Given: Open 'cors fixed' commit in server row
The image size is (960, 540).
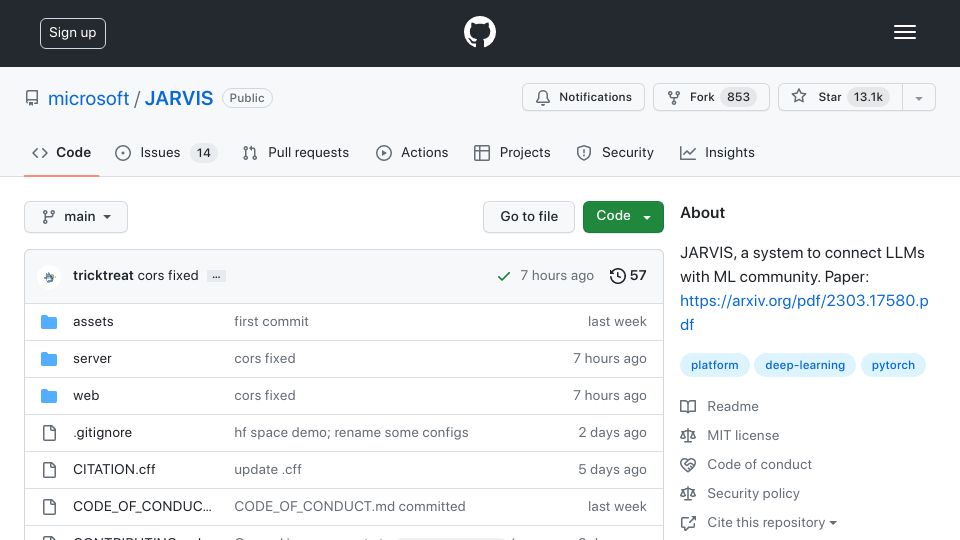Looking at the screenshot, I should coord(264,359).
